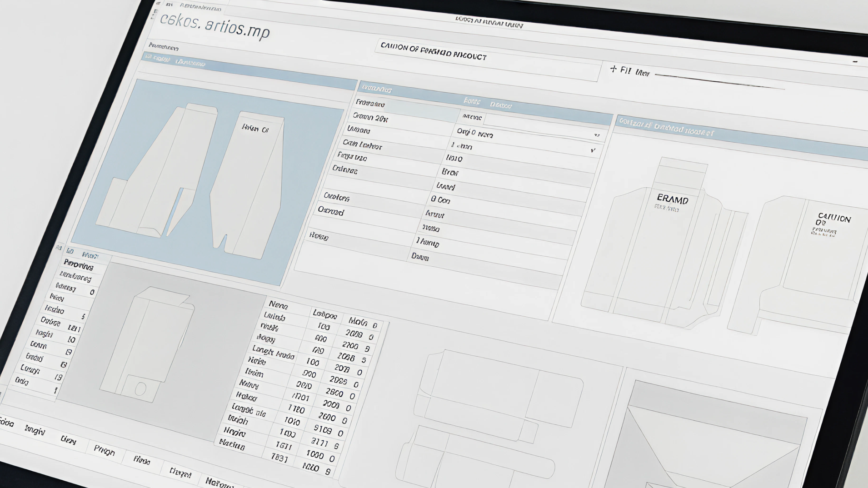Viewport: 868px width, 488px height.
Task: Select the grey folded box preview with round hole
Action: pyautogui.click(x=148, y=344)
